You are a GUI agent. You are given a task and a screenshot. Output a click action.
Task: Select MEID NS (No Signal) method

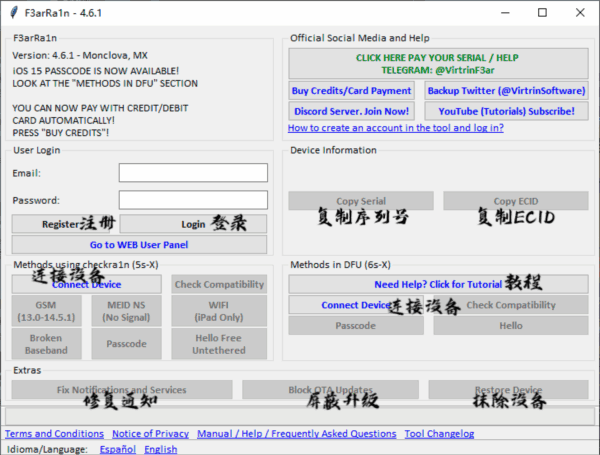pos(126,311)
